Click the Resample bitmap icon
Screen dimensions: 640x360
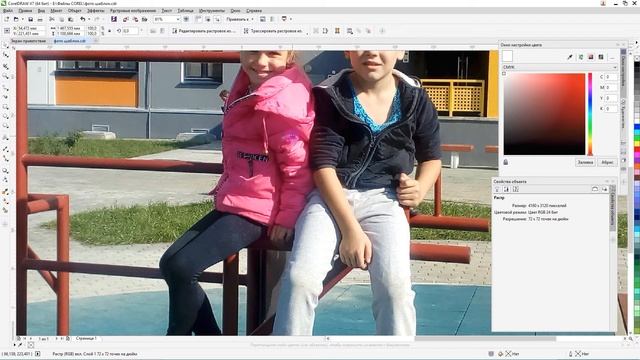[x=325, y=31]
